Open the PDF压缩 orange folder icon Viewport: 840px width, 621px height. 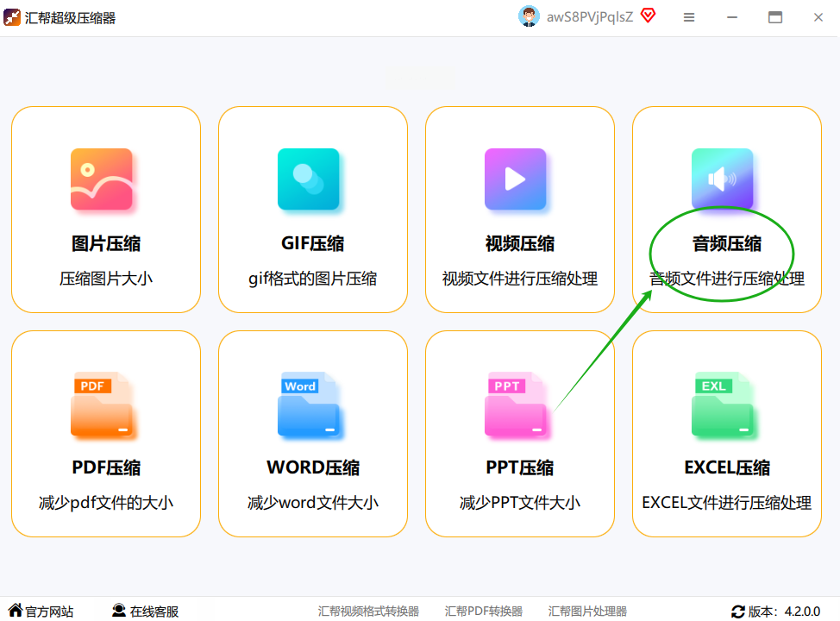pos(102,405)
